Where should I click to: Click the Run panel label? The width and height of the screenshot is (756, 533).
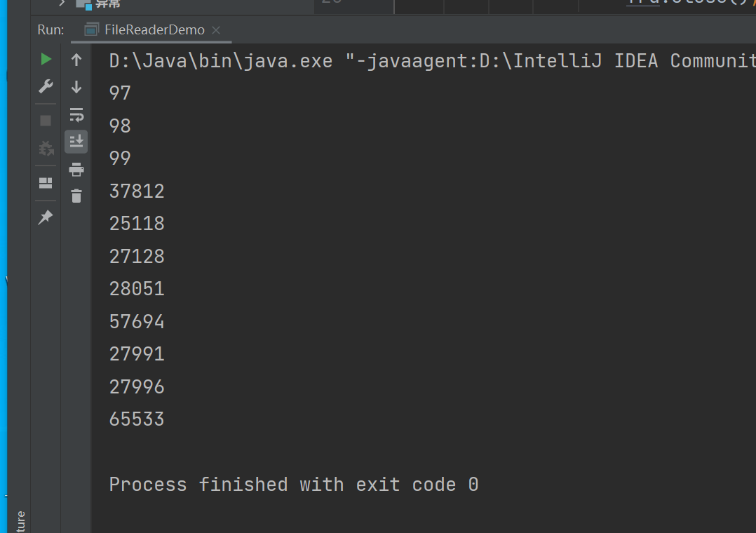click(x=50, y=30)
